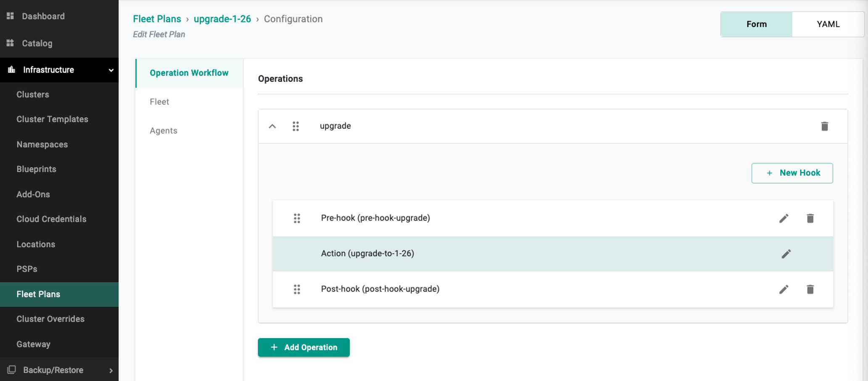Delete the Pre-hook (pre-hook-upgrade) entry
868x381 pixels.
point(810,218)
